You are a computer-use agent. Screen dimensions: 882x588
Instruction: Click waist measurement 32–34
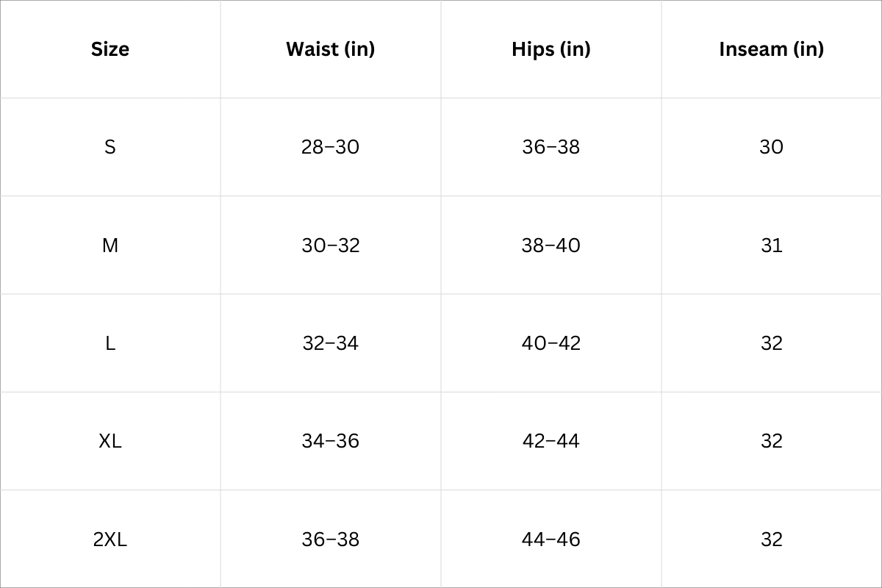pyautogui.click(x=330, y=343)
